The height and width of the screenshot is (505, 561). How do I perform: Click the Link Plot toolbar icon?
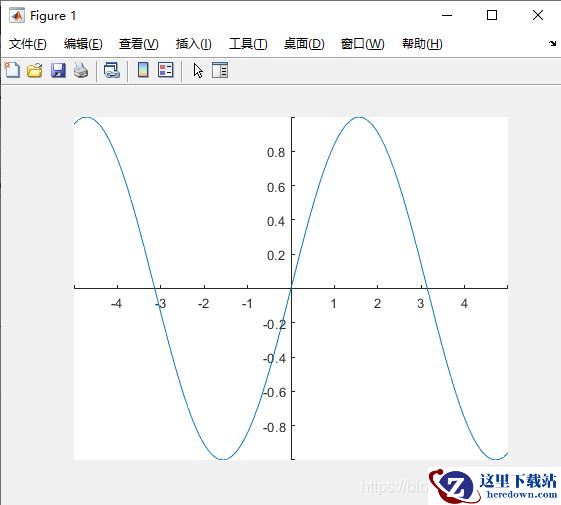[112, 70]
